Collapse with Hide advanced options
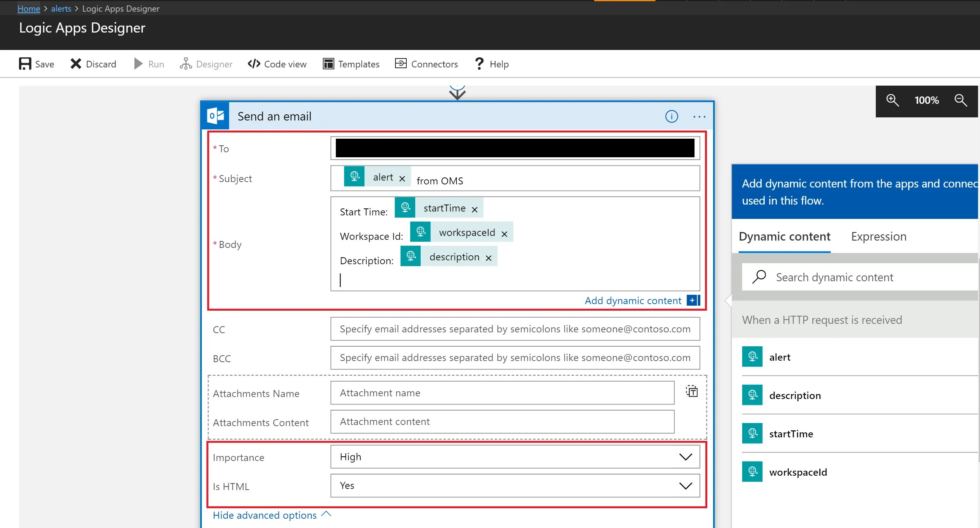Screen dimensions: 980x528 coord(272,515)
